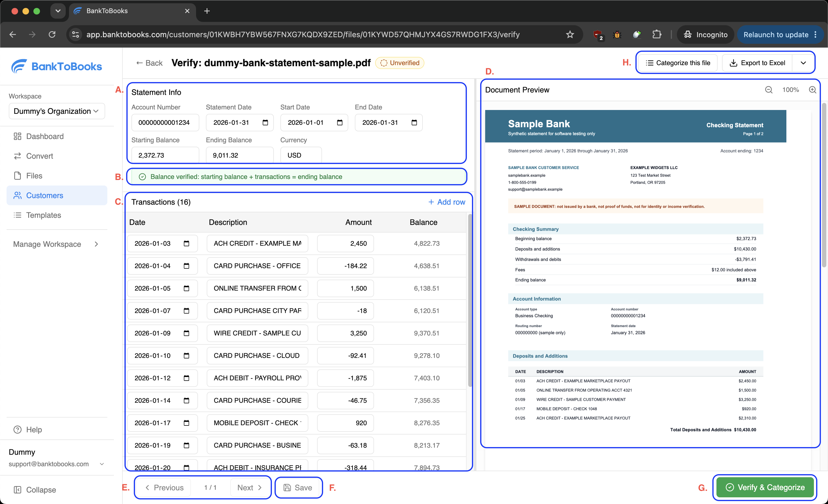Image resolution: width=828 pixels, height=504 pixels.
Task: Go Back from the verify page
Action: coord(149,63)
